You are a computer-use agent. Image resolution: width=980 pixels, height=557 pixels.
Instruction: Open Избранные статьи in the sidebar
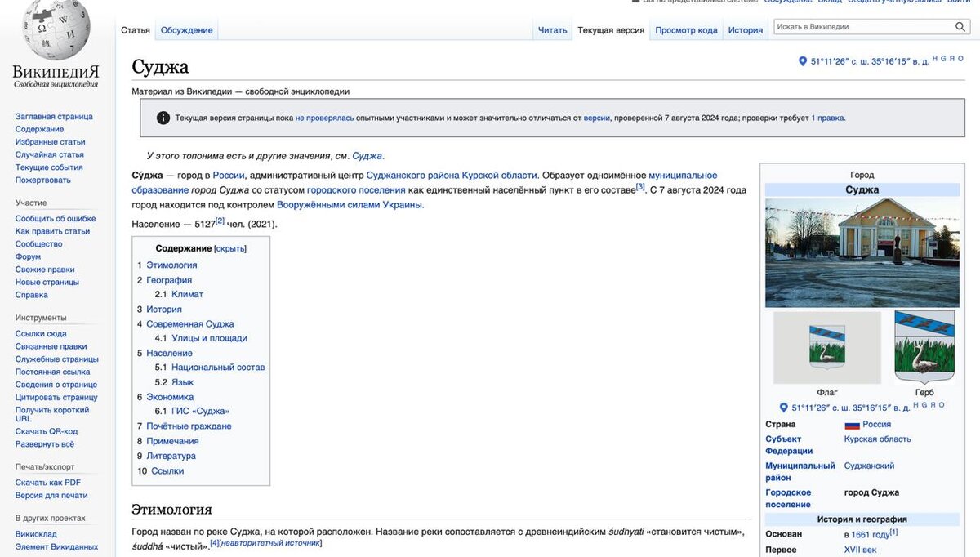tap(50, 142)
